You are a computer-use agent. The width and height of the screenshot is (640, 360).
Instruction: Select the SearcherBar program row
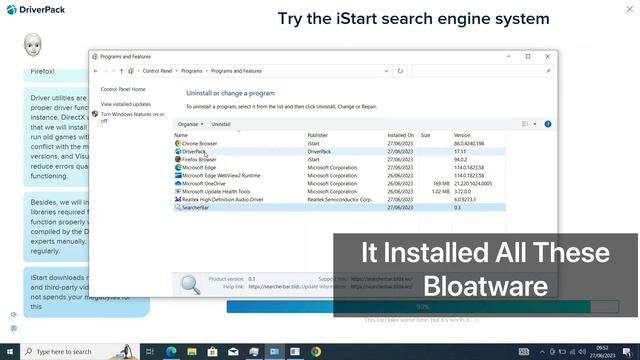tap(339, 207)
